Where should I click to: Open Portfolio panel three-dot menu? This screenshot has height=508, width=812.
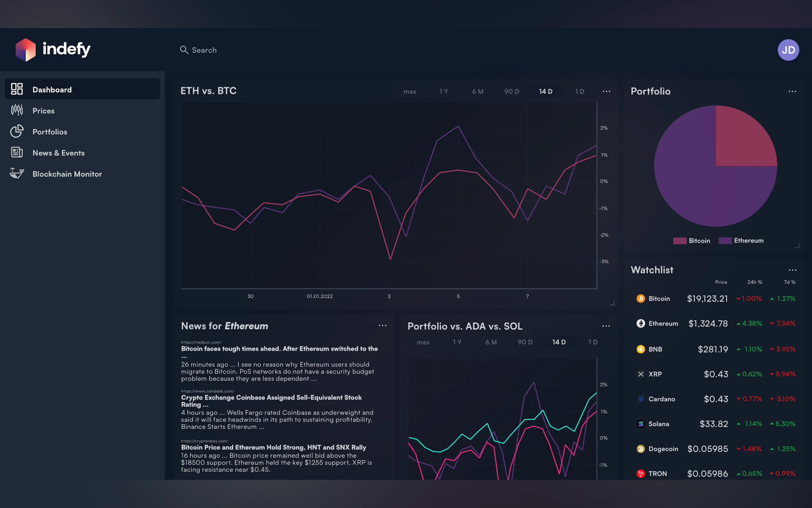pos(792,91)
